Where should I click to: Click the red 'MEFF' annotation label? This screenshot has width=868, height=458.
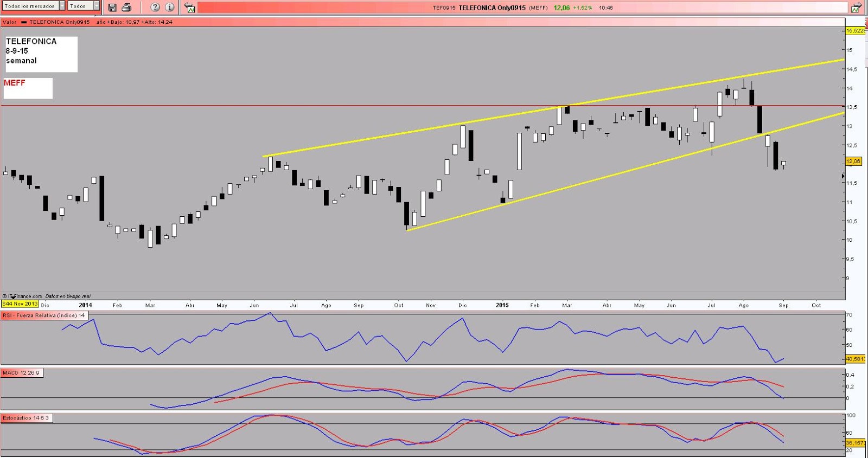coord(15,83)
